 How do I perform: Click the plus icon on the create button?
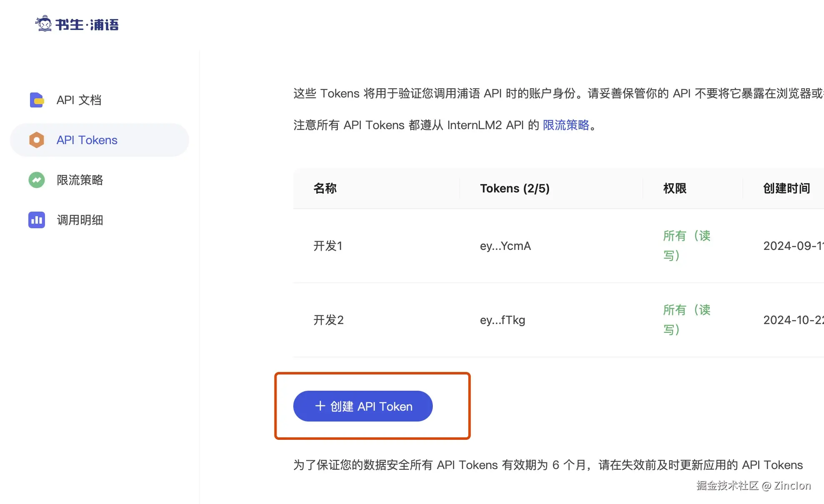pyautogui.click(x=320, y=406)
